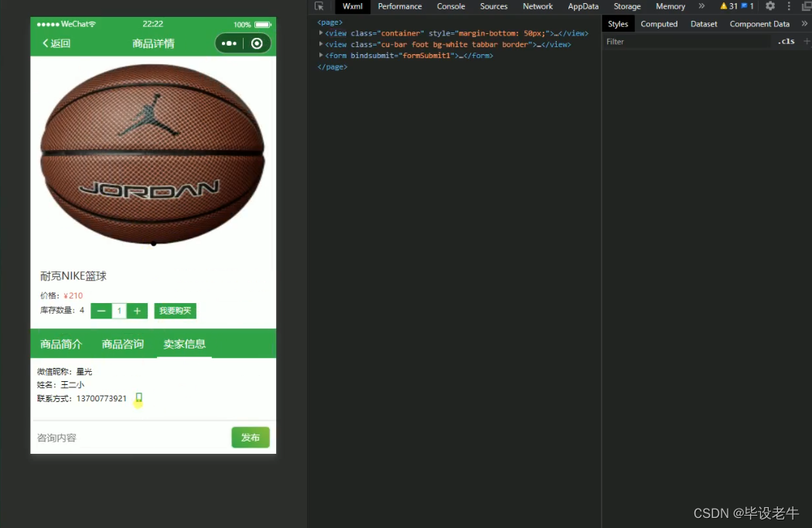Click the 商品详情 page title
The width and height of the screenshot is (812, 528).
tap(153, 43)
